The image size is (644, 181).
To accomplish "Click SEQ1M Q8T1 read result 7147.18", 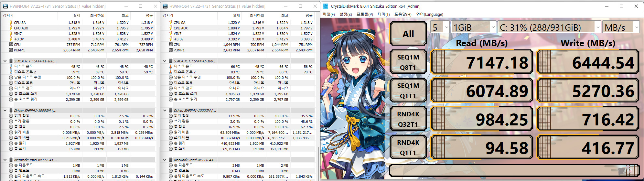I will point(482,62).
